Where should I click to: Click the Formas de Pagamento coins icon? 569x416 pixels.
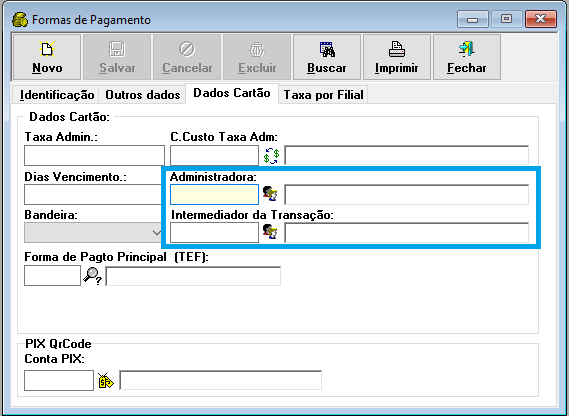[x=20, y=20]
